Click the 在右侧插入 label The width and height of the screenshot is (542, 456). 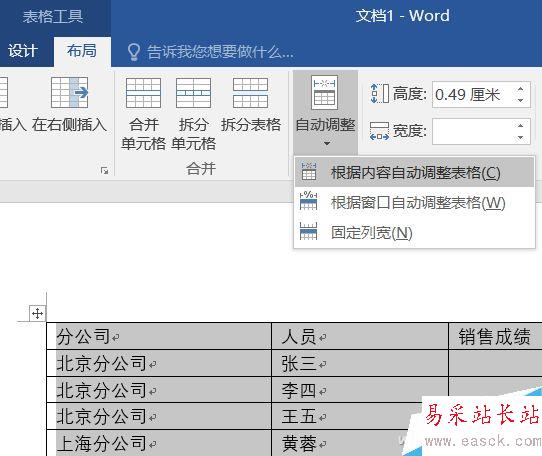tap(69, 125)
